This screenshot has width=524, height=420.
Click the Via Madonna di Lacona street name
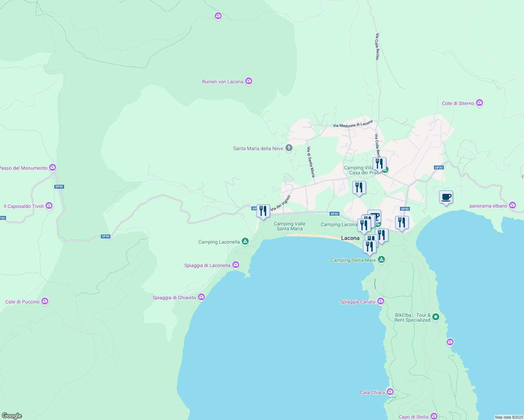click(353, 124)
